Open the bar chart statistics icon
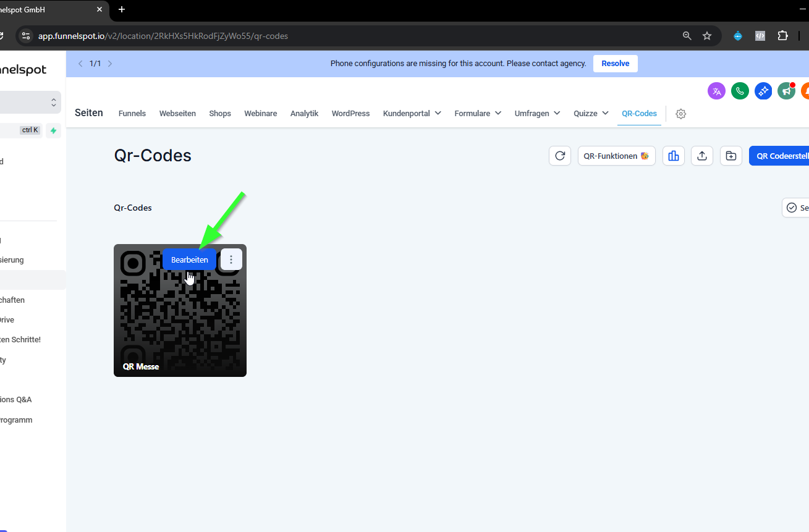The height and width of the screenshot is (532, 809). pos(674,156)
